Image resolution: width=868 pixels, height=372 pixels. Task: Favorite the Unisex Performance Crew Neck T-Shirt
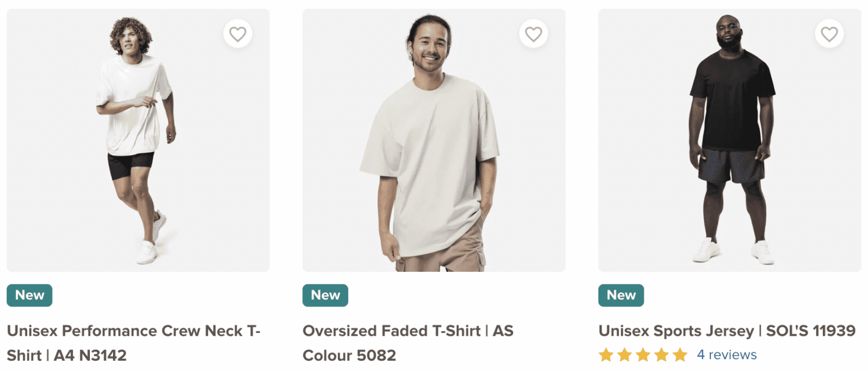[x=237, y=34]
